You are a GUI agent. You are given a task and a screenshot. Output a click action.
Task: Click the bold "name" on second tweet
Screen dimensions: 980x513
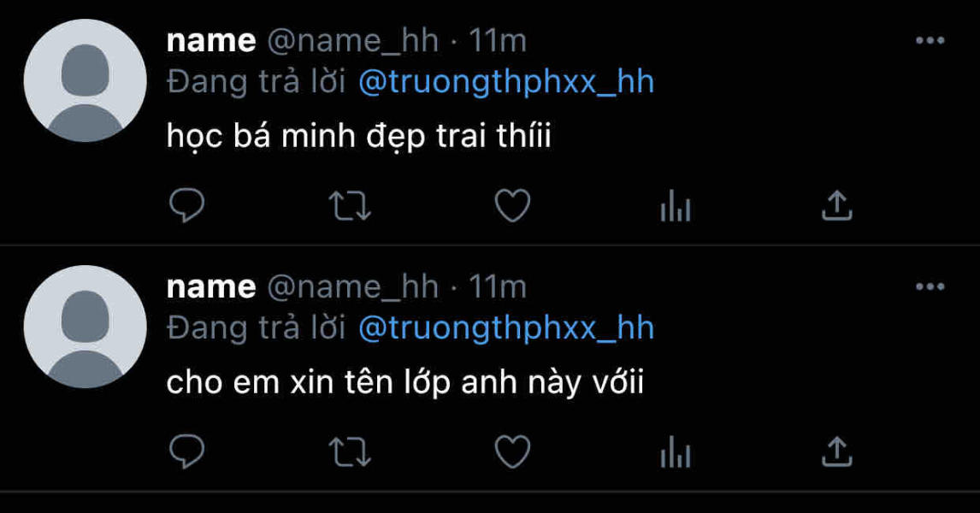click(211, 287)
